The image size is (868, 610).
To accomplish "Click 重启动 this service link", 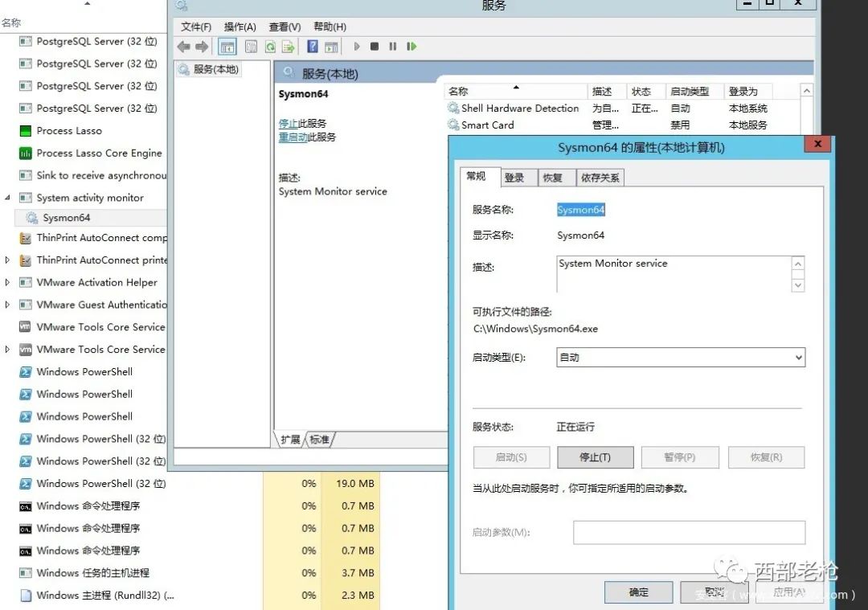I will click(293, 137).
